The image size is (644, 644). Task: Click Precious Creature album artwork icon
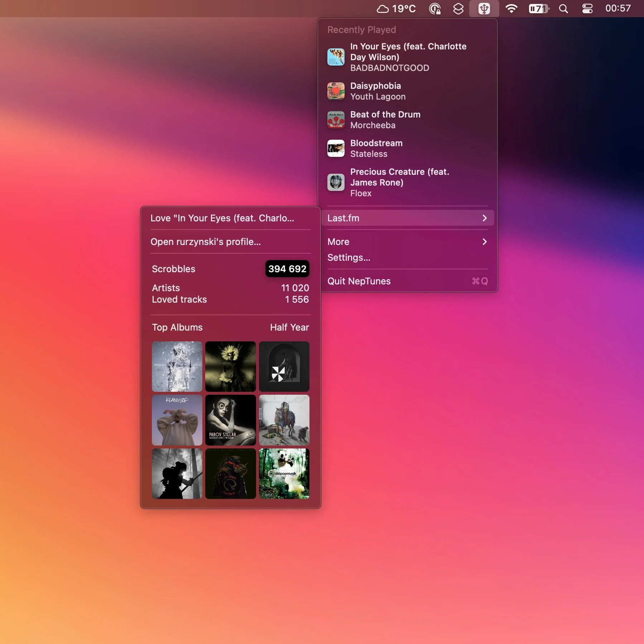336,182
